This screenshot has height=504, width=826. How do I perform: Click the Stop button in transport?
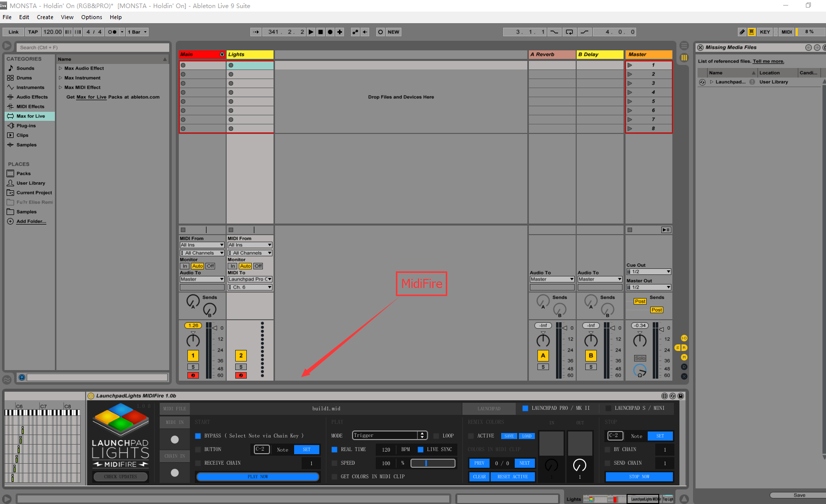(321, 32)
